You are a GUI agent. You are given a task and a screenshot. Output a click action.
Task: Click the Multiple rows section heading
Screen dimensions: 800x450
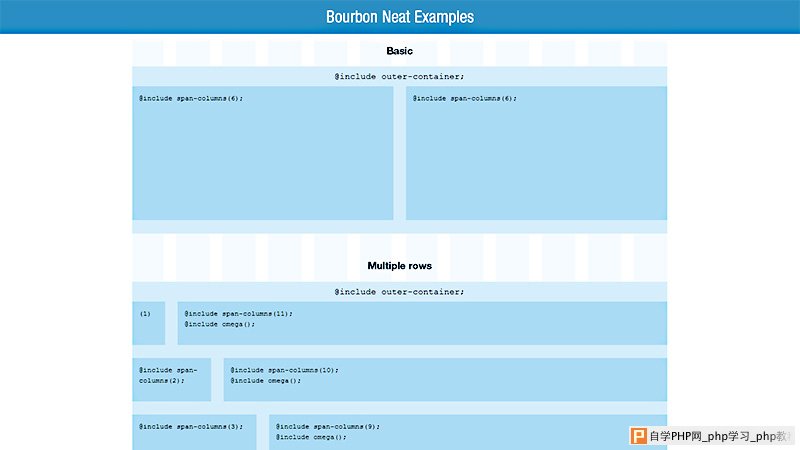coord(399,266)
